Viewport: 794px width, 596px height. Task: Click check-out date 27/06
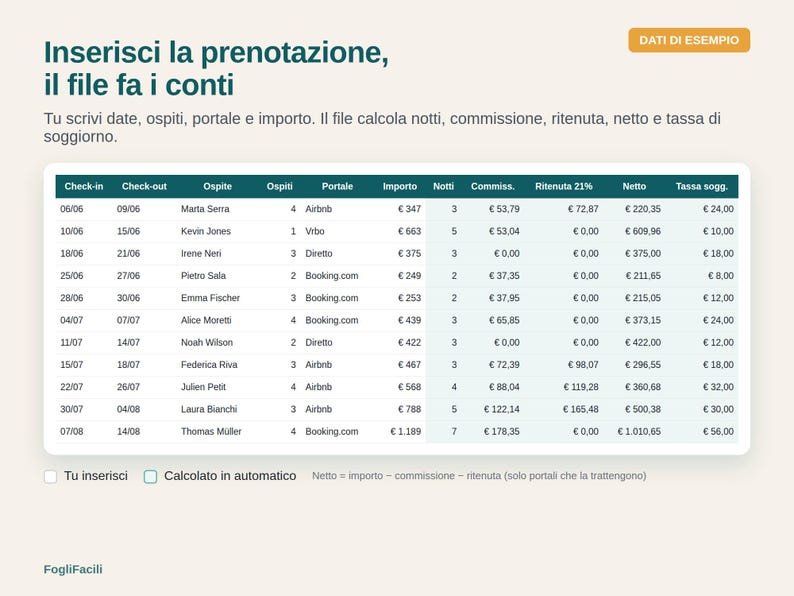tap(128, 275)
